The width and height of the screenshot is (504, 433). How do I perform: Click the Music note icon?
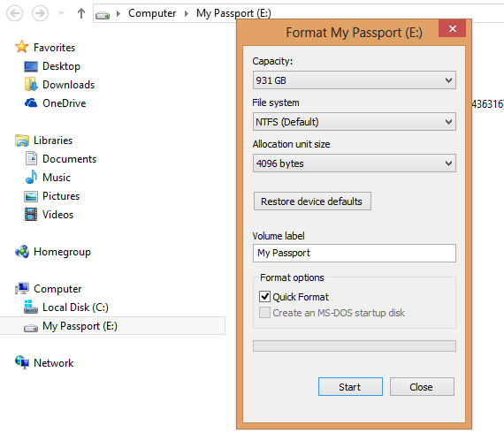click(31, 177)
